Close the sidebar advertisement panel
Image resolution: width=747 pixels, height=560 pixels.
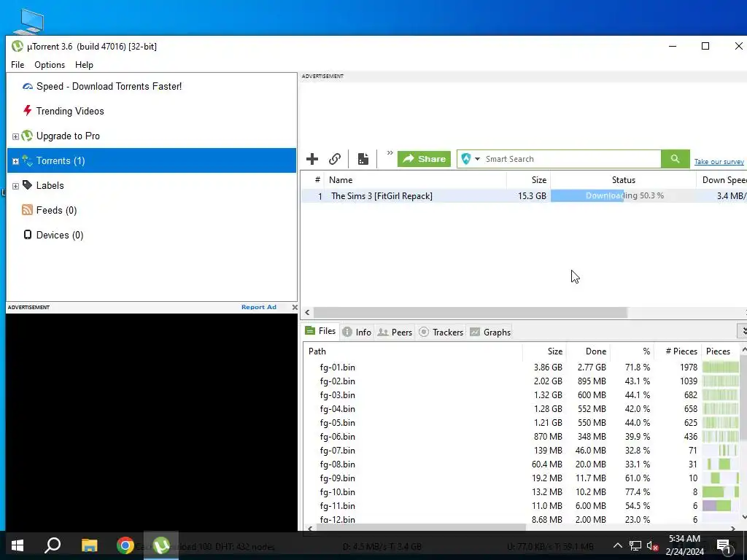click(295, 307)
